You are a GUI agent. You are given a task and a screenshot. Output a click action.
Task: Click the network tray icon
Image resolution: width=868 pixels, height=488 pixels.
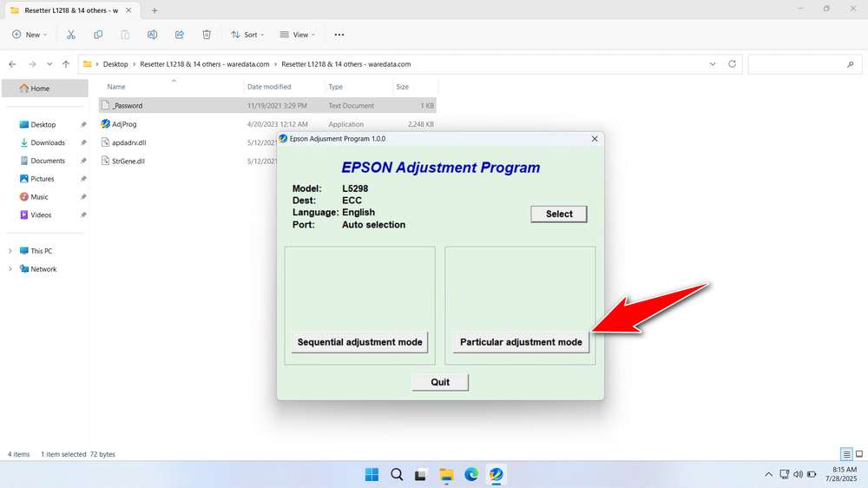784,474
